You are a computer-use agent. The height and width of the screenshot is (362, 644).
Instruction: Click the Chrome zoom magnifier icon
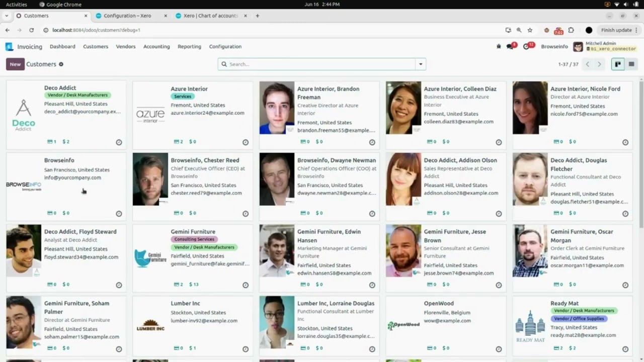[519, 30]
